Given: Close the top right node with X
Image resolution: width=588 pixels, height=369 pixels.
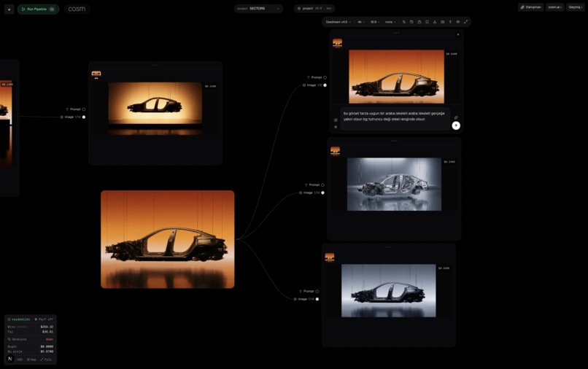Looking at the screenshot, I should click(458, 34).
